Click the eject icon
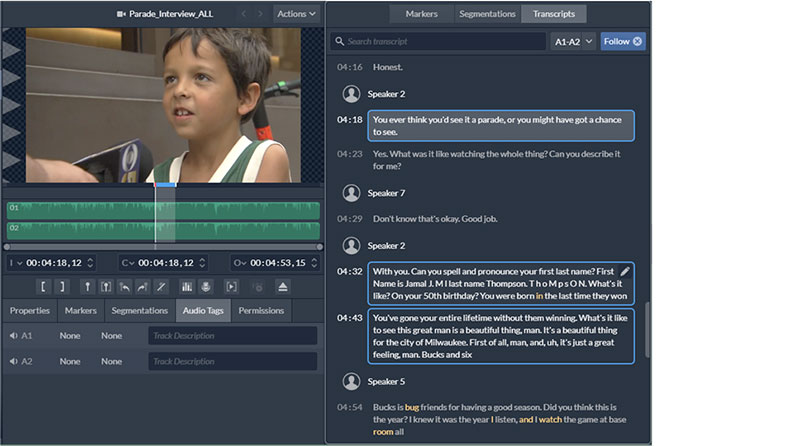Viewport: 800px width, 446px height. coord(283,287)
